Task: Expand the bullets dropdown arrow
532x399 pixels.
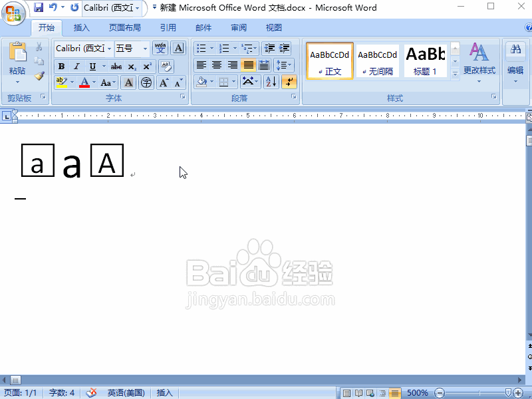Action: tap(211, 48)
